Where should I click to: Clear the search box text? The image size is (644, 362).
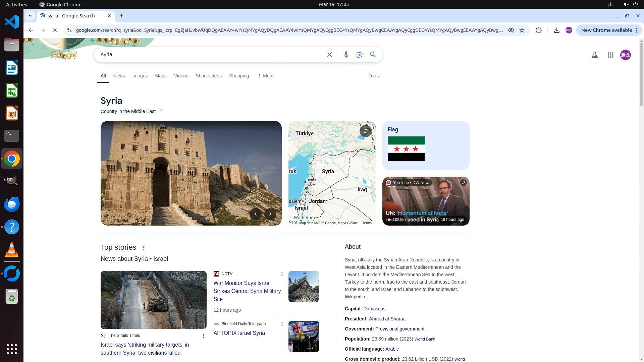tap(329, 55)
